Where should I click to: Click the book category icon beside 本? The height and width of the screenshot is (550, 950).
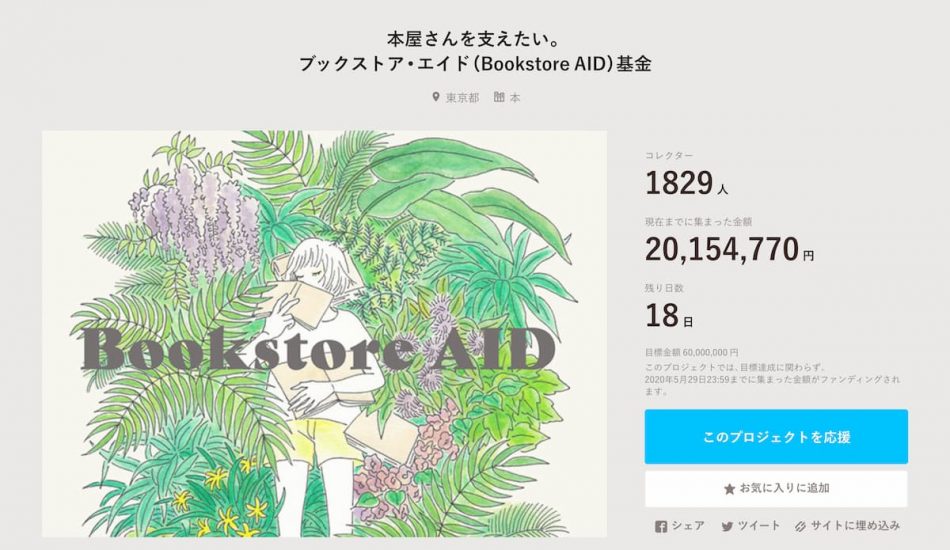point(499,97)
